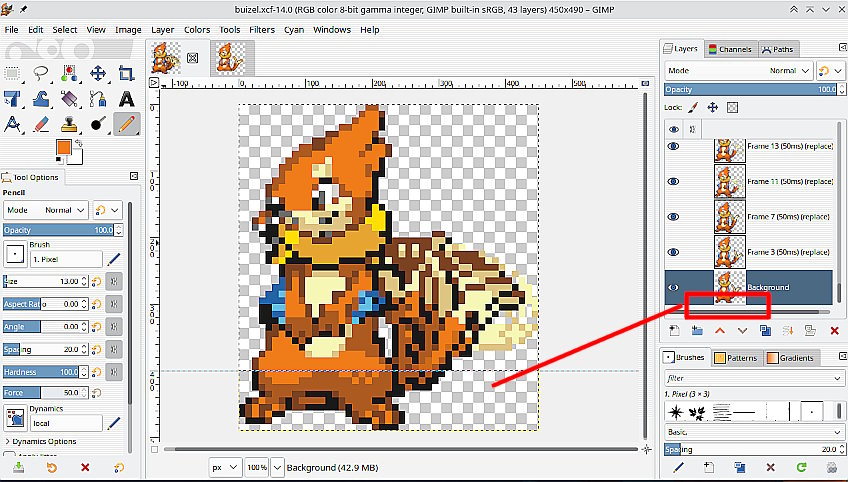The height and width of the screenshot is (482, 848).
Task: Reset Angle to default value
Action: (97, 327)
